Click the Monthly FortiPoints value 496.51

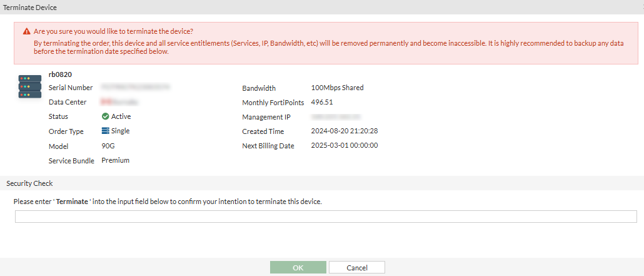tap(322, 102)
